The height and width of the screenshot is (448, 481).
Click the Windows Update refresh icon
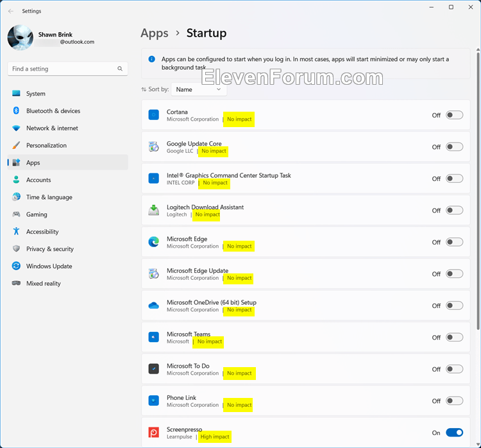pos(16,266)
